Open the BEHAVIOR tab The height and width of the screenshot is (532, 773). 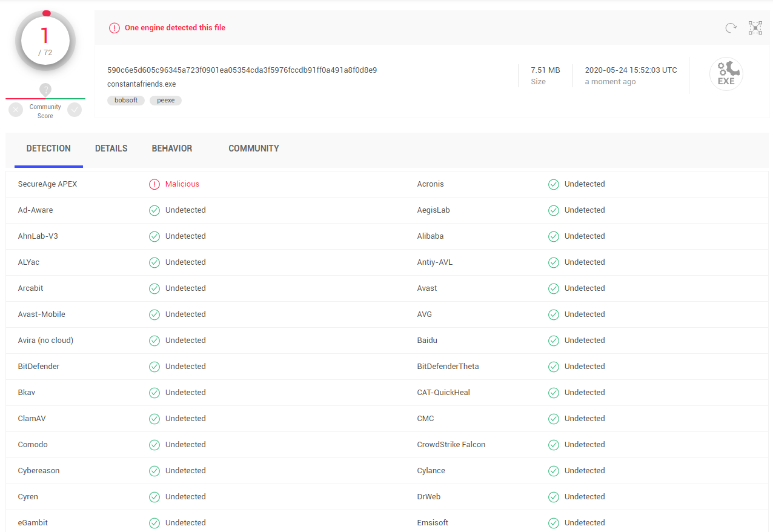172,148
